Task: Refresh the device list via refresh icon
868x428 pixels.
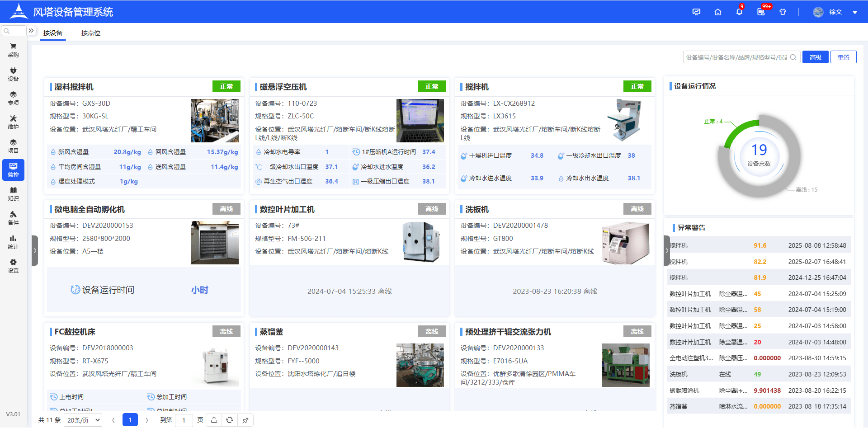Action: coord(230,420)
